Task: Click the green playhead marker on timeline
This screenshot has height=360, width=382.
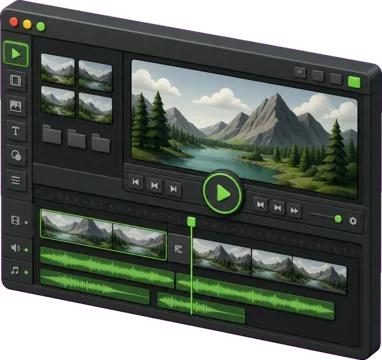Action: pos(191,222)
